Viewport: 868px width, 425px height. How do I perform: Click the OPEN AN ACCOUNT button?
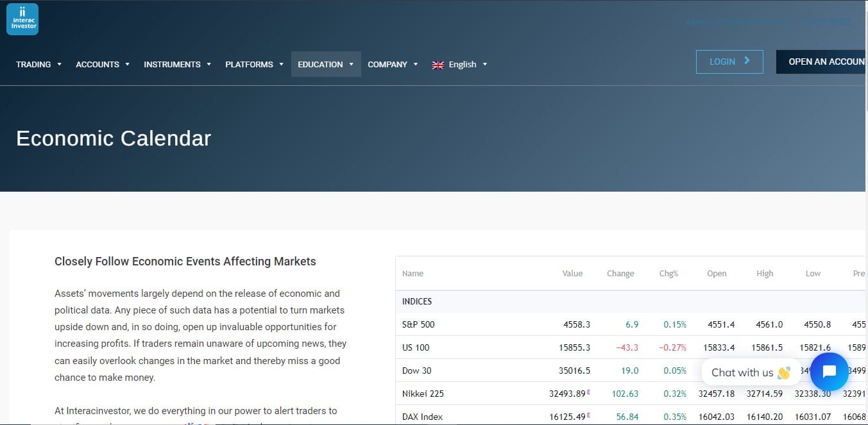point(822,62)
